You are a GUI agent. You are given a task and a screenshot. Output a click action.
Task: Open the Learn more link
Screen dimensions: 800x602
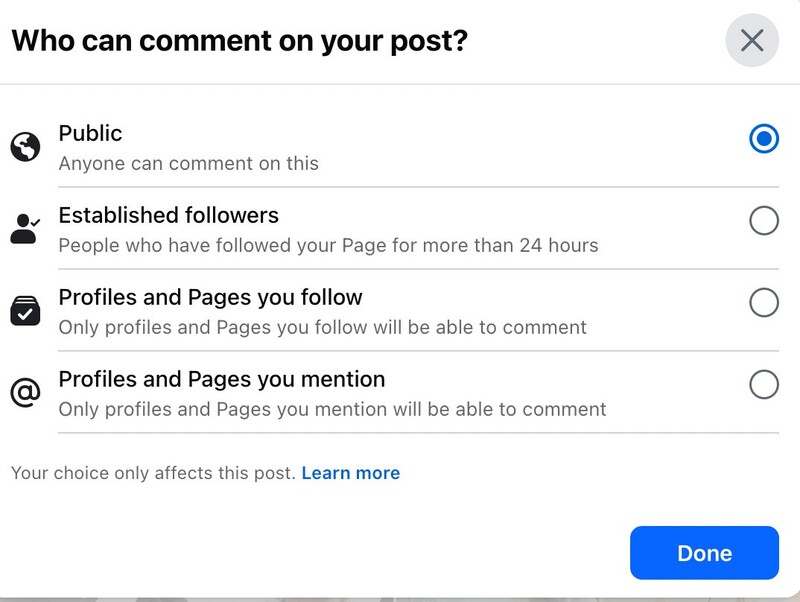pyautogui.click(x=350, y=473)
